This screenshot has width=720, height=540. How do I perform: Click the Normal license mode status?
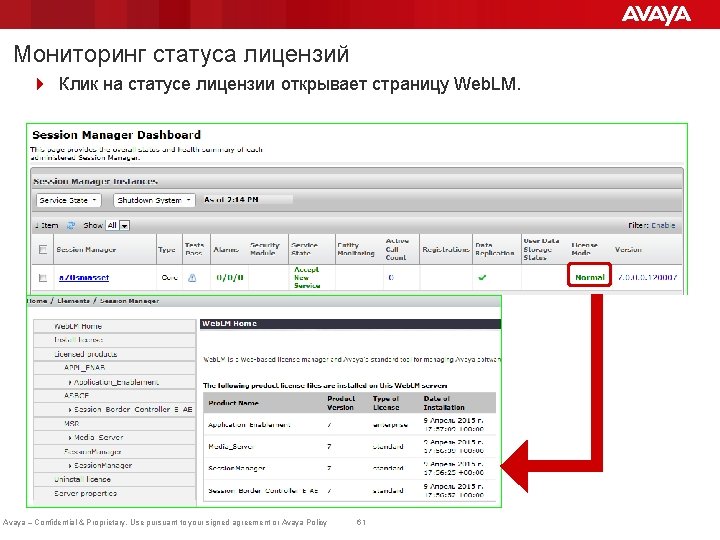[590, 277]
